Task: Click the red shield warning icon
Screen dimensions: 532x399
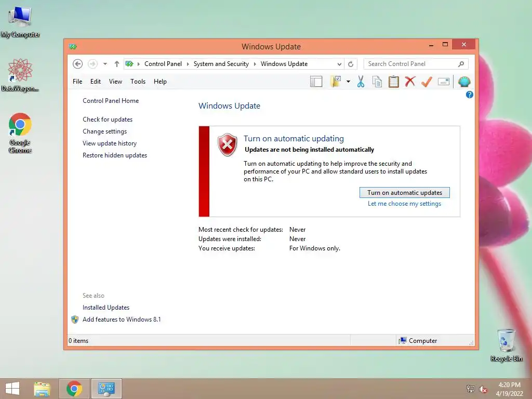Action: (x=228, y=144)
